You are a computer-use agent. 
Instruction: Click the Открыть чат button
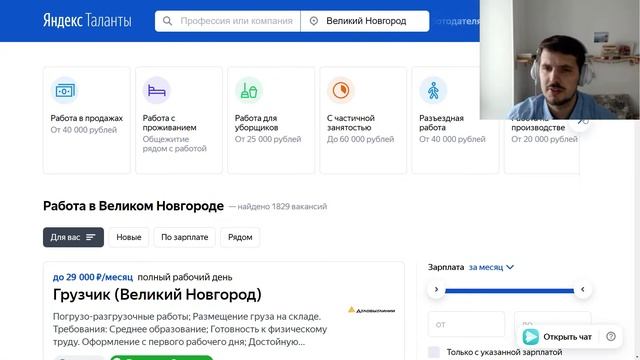coord(567,337)
